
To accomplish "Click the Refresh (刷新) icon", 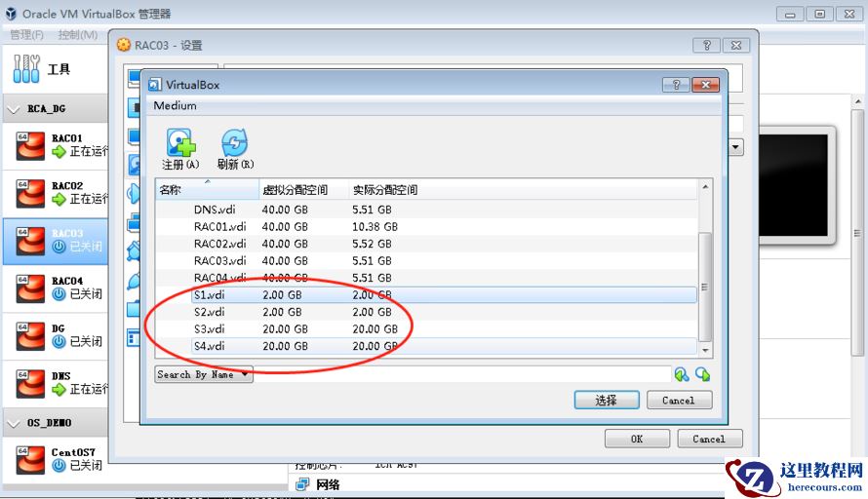I will [x=235, y=142].
